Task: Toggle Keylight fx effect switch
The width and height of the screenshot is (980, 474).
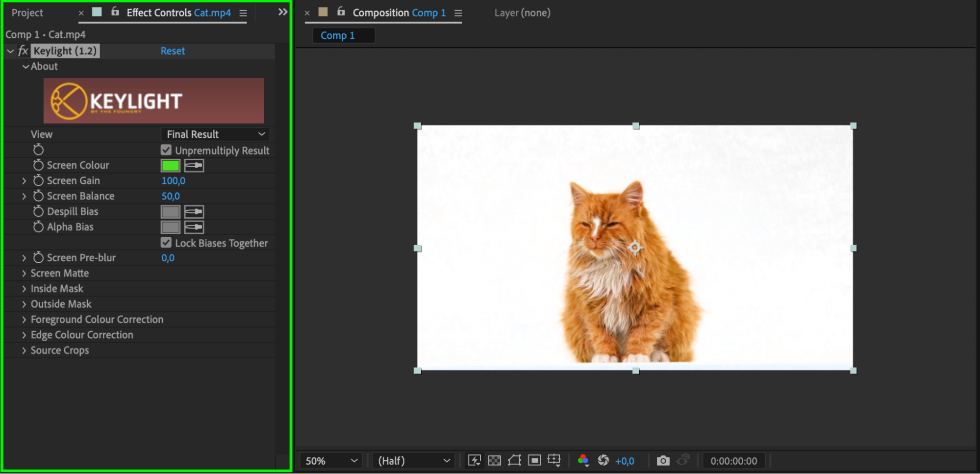Action: point(23,51)
